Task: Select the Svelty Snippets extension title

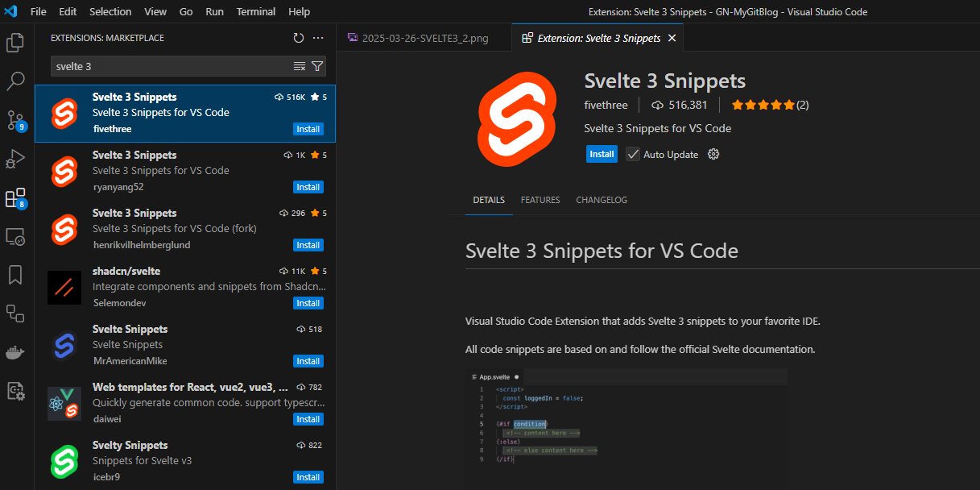Action: 130,445
